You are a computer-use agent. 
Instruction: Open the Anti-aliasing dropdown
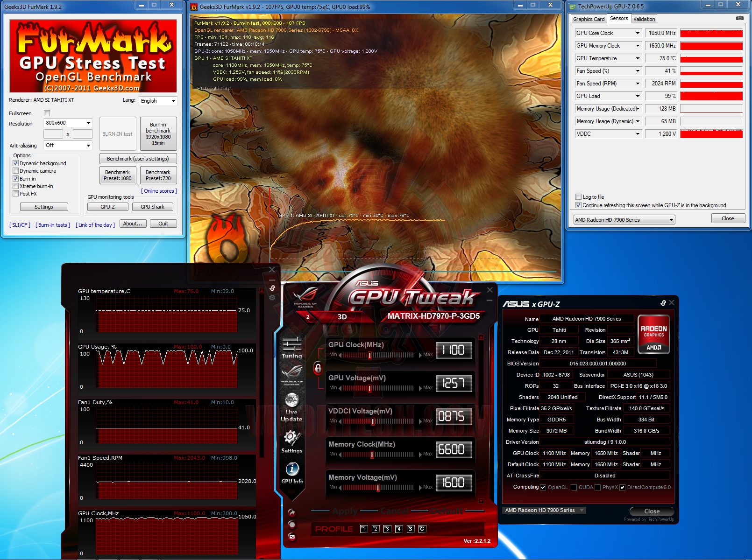click(68, 146)
